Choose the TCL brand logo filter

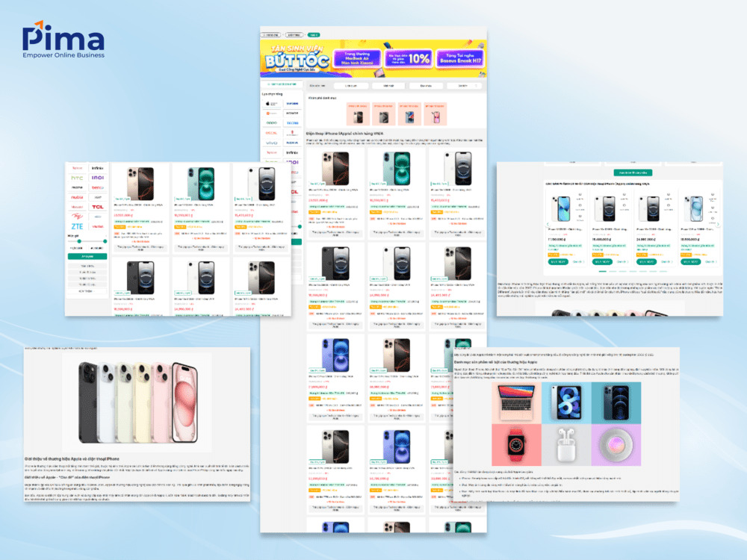point(98,207)
